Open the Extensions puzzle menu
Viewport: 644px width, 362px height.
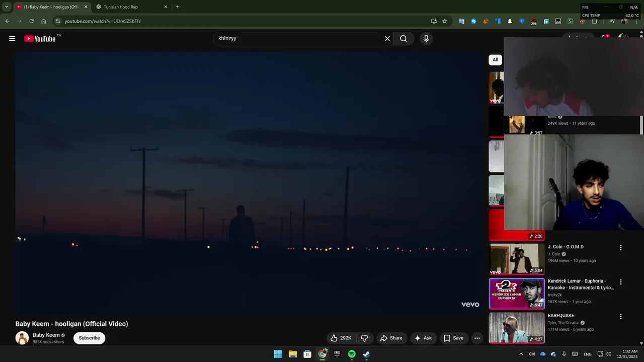coord(594,21)
